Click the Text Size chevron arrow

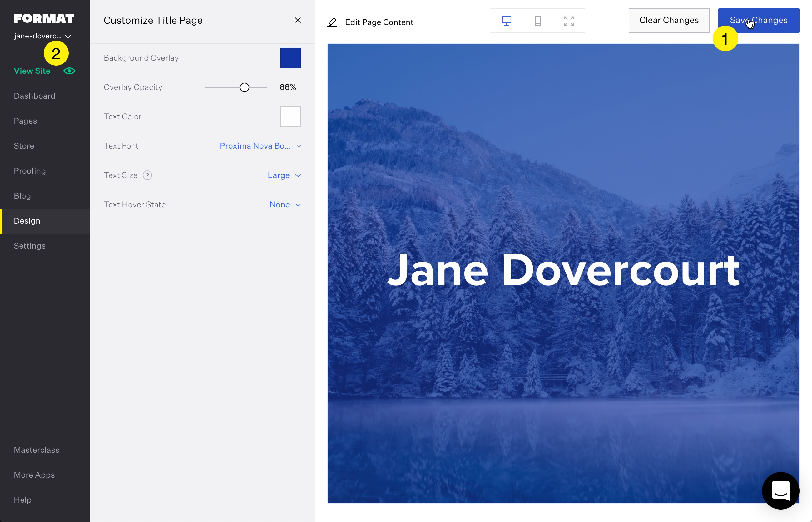pyautogui.click(x=298, y=175)
